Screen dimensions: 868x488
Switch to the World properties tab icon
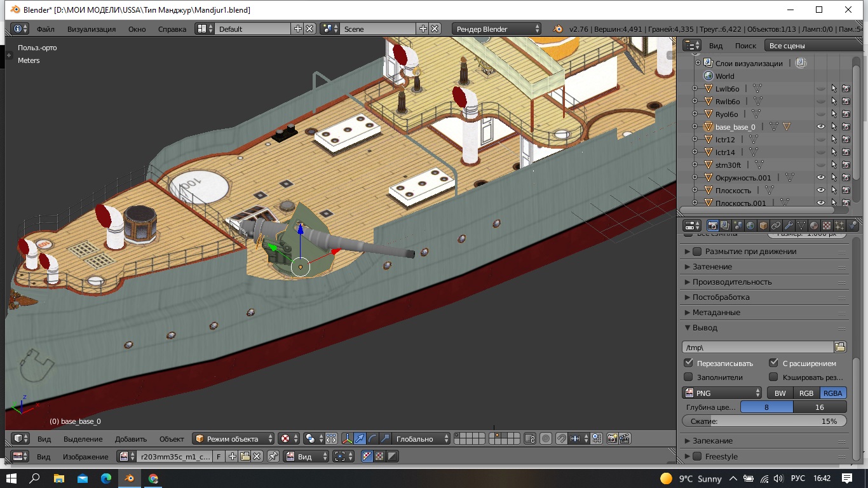[750, 226]
